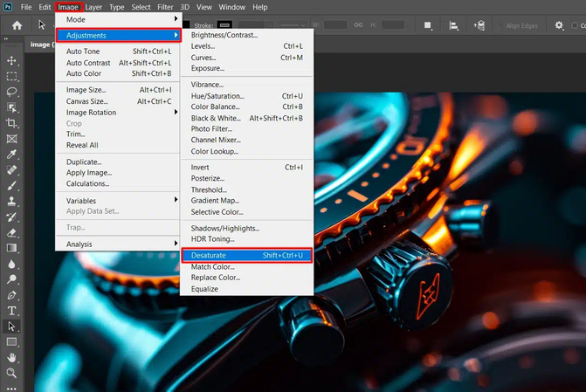Open the Layer menu

click(93, 7)
